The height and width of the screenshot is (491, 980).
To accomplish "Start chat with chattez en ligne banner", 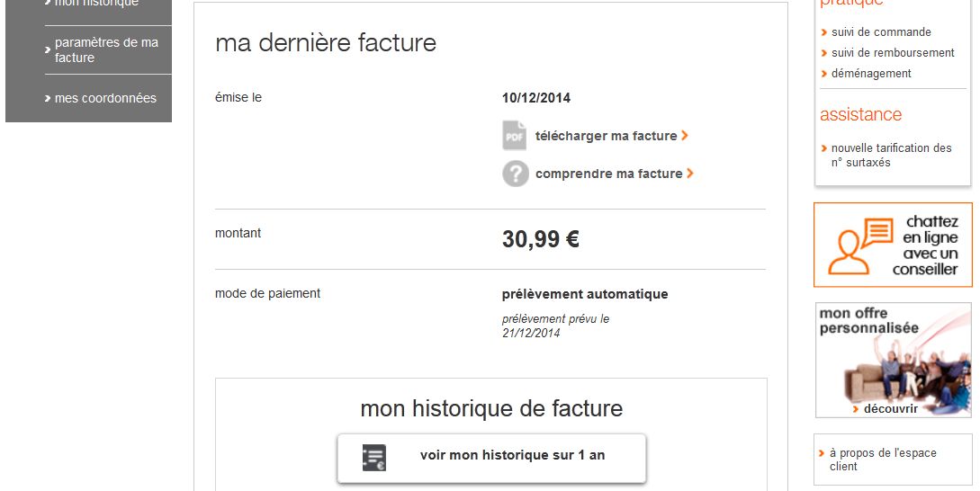I will click(893, 245).
